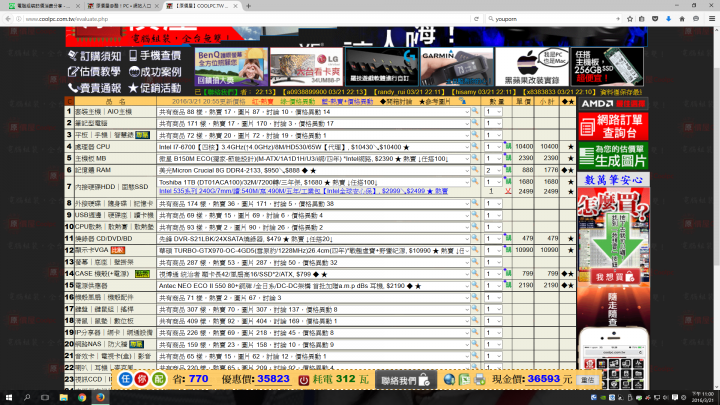The height and width of the screenshot is (405, 720).
Task: Expand the row 1 AIO主機 product dropdown
Action: pos(314,112)
